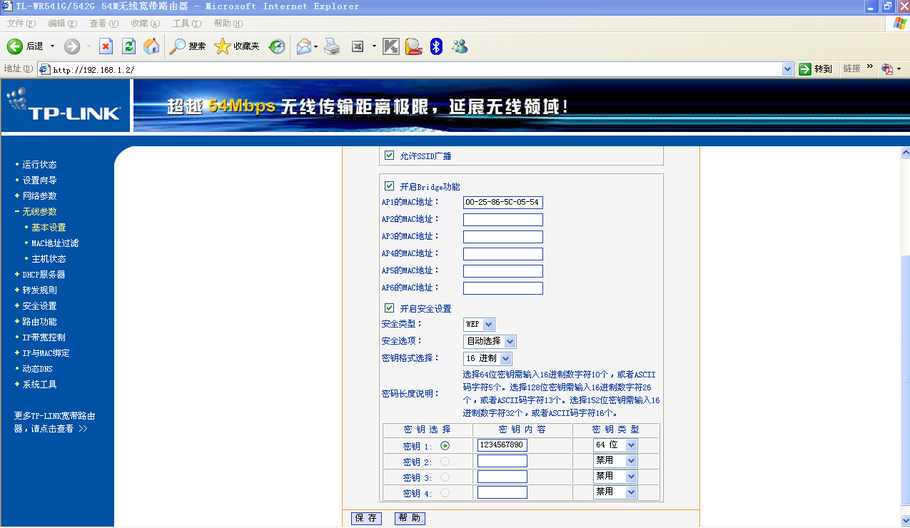Click the Forward arrow icon
Image resolution: width=910 pixels, height=528 pixels.
72,46
